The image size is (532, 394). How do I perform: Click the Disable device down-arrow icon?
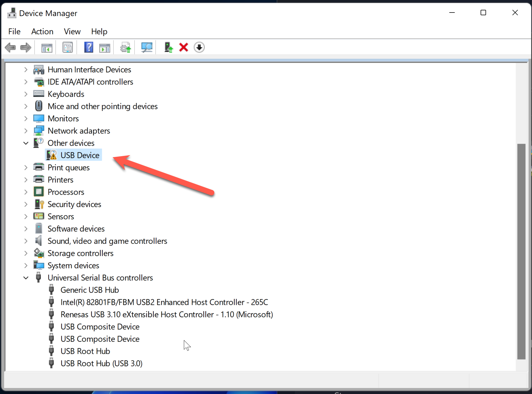tap(199, 48)
